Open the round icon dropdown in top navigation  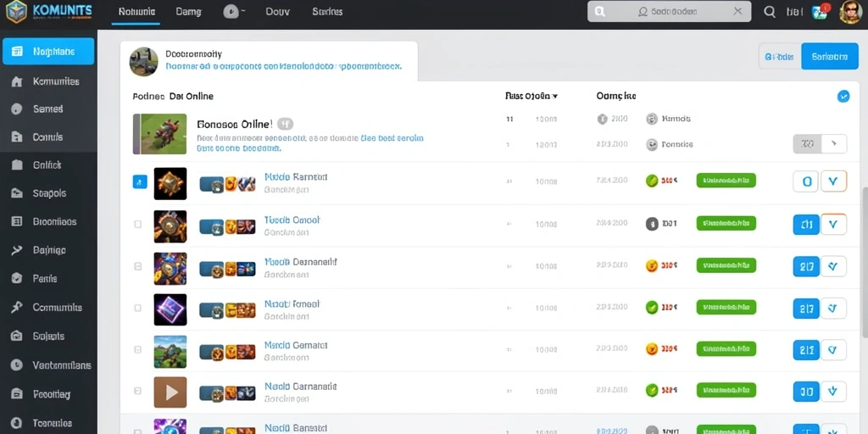234,12
